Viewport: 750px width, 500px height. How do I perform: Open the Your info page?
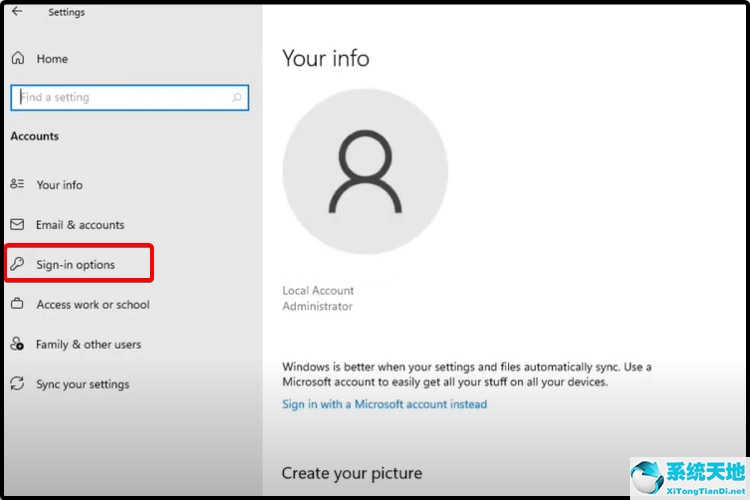pos(60,185)
